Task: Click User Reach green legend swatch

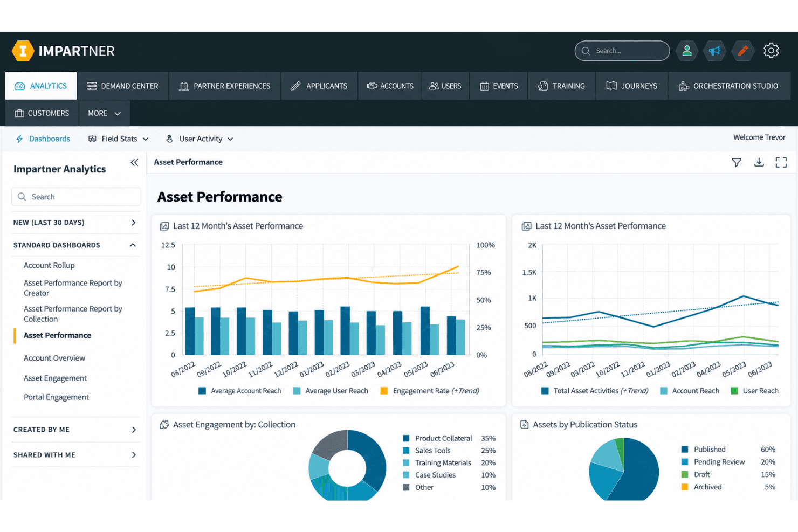Action: click(734, 391)
